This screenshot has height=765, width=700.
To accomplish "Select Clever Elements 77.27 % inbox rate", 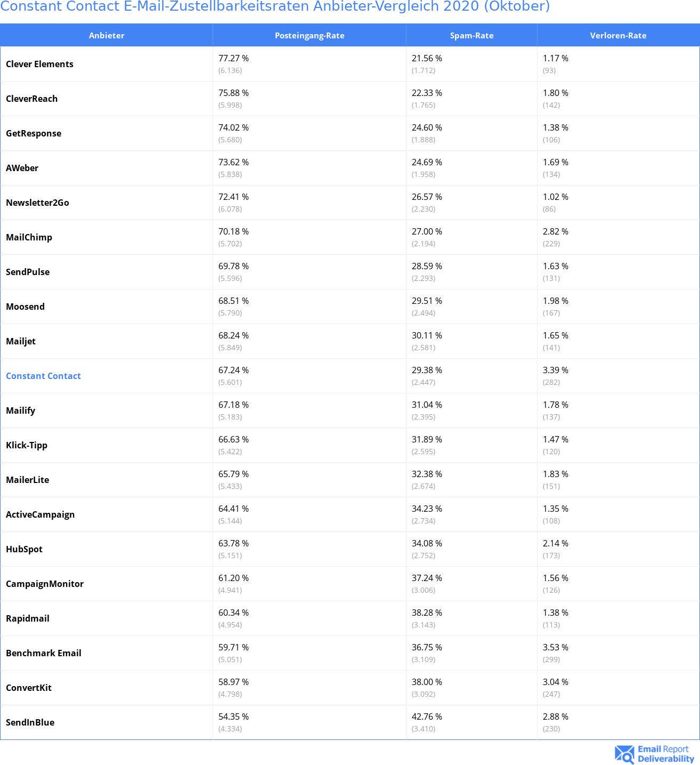I will point(233,58).
